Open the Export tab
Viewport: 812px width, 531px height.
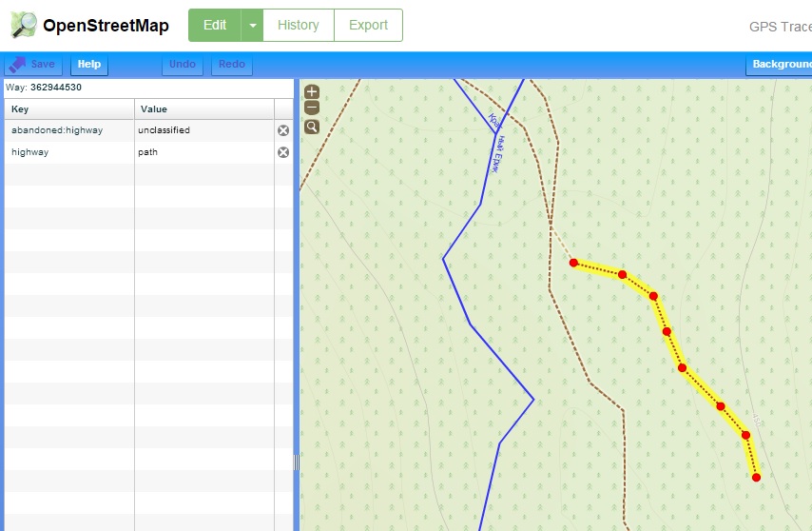(x=368, y=26)
